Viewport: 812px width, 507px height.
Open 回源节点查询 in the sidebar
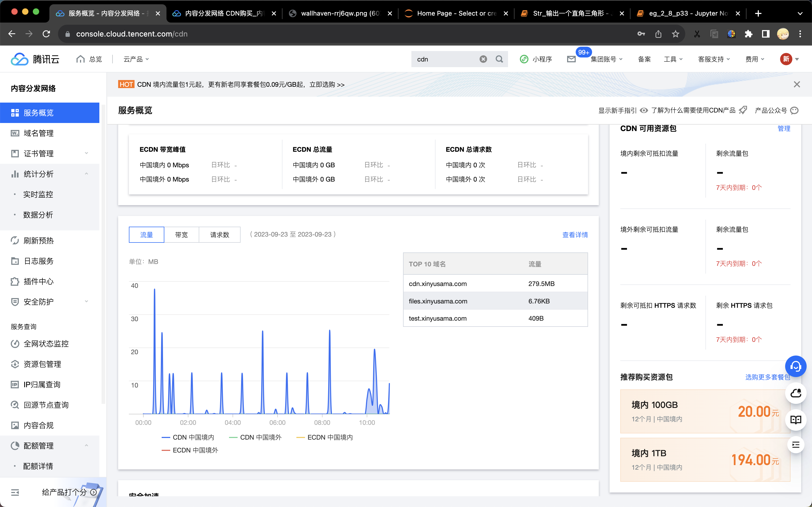pyautogui.click(x=50, y=405)
